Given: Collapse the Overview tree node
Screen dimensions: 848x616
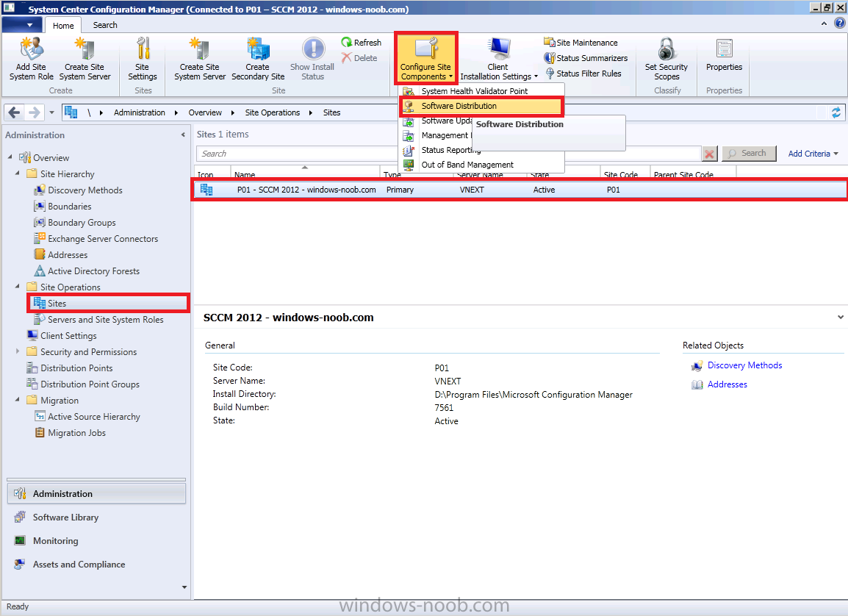Looking at the screenshot, I should (x=10, y=157).
